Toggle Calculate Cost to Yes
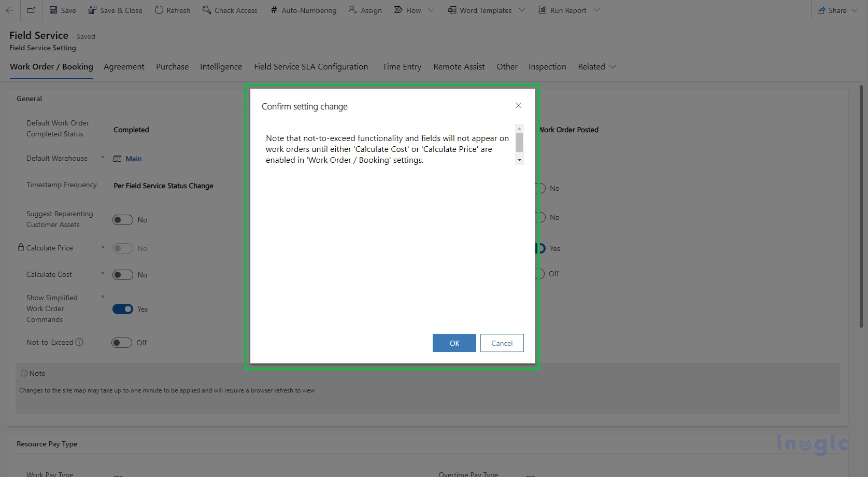 coord(123,275)
